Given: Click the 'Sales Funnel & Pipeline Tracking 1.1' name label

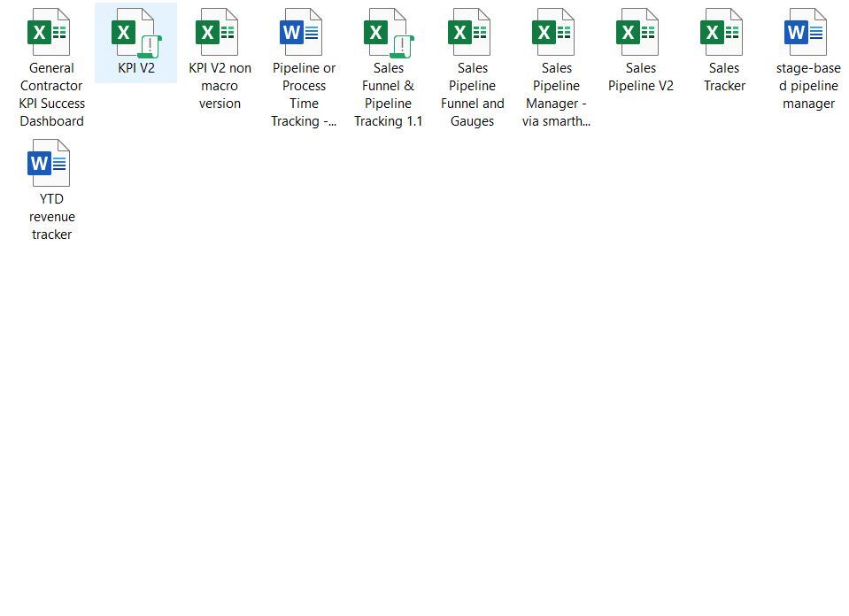Looking at the screenshot, I should pos(388,95).
